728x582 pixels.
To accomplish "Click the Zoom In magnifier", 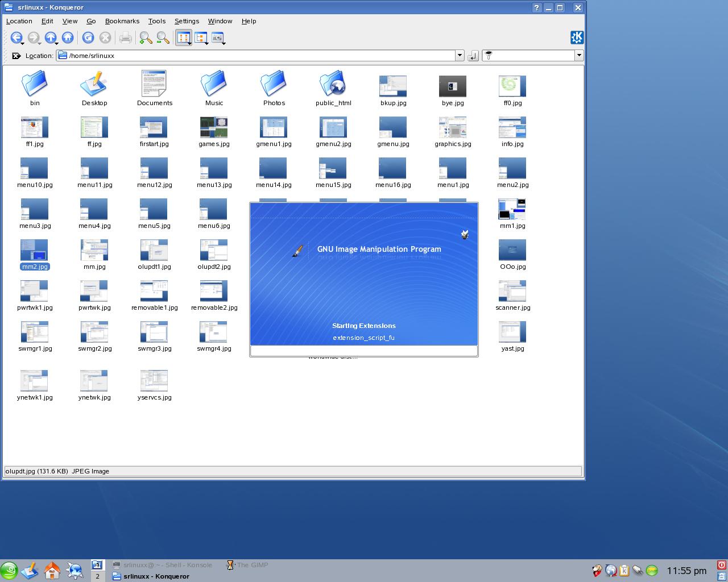I will pos(146,38).
